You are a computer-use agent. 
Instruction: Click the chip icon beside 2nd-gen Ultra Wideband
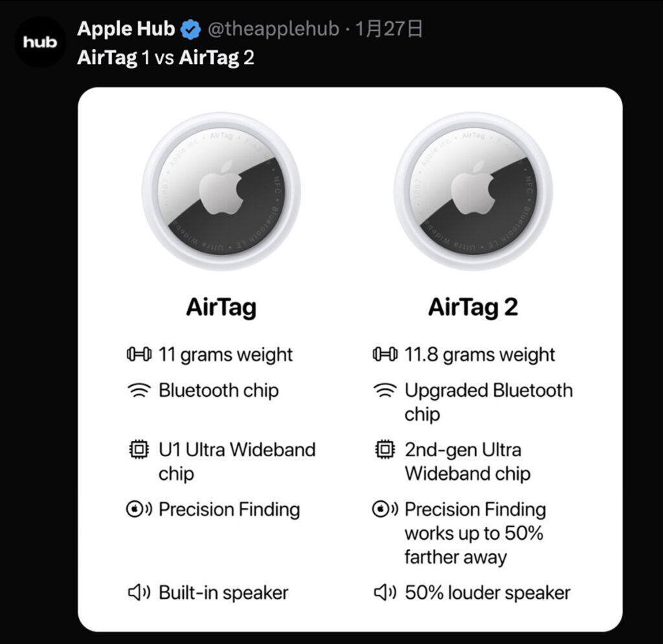tap(385, 450)
